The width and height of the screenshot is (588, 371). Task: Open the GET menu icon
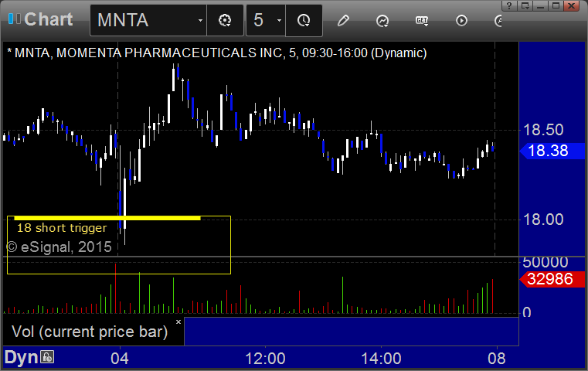(x=422, y=21)
